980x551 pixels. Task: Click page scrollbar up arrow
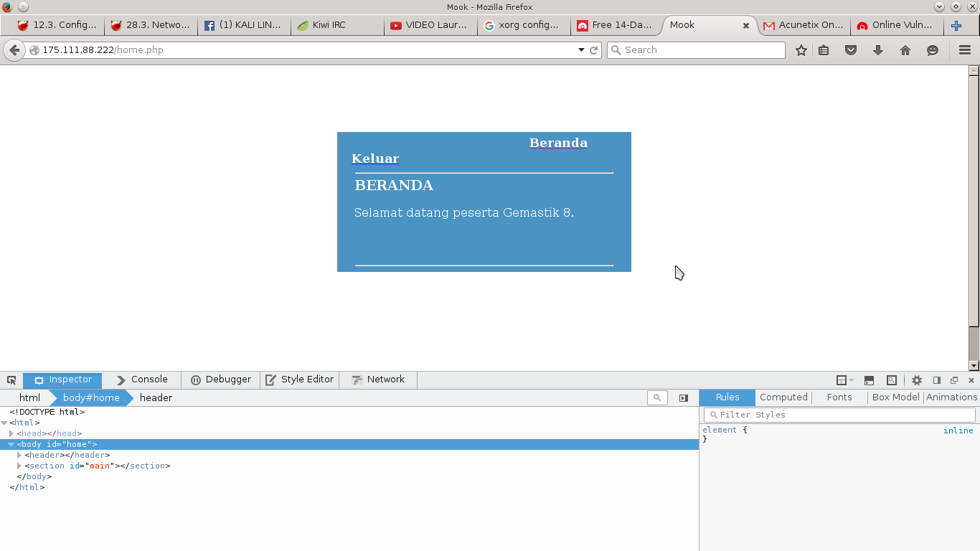point(974,70)
